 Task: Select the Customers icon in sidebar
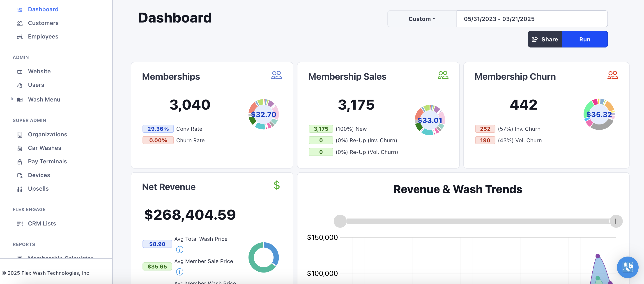pyautogui.click(x=20, y=23)
